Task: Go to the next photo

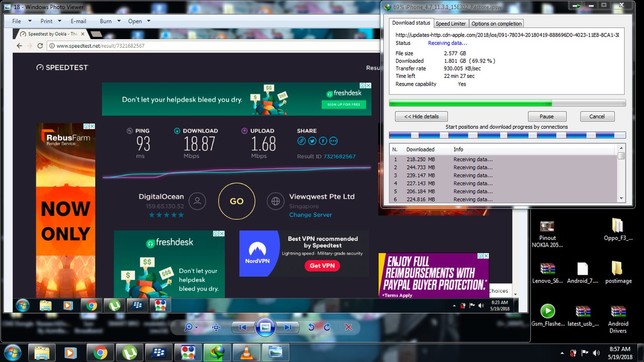Action: click(x=288, y=327)
